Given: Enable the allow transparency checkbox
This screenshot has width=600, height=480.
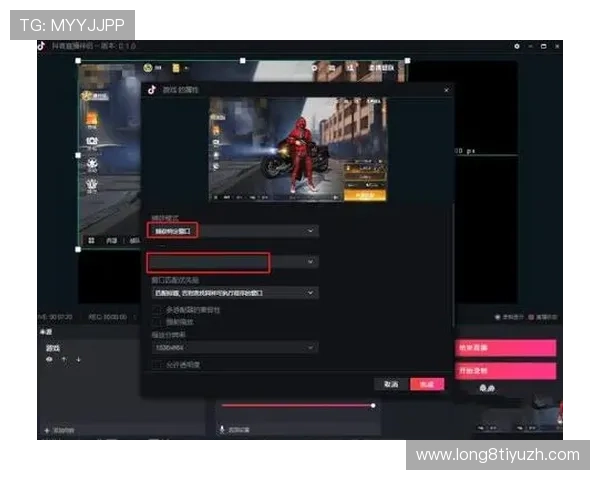Looking at the screenshot, I should tap(157, 364).
